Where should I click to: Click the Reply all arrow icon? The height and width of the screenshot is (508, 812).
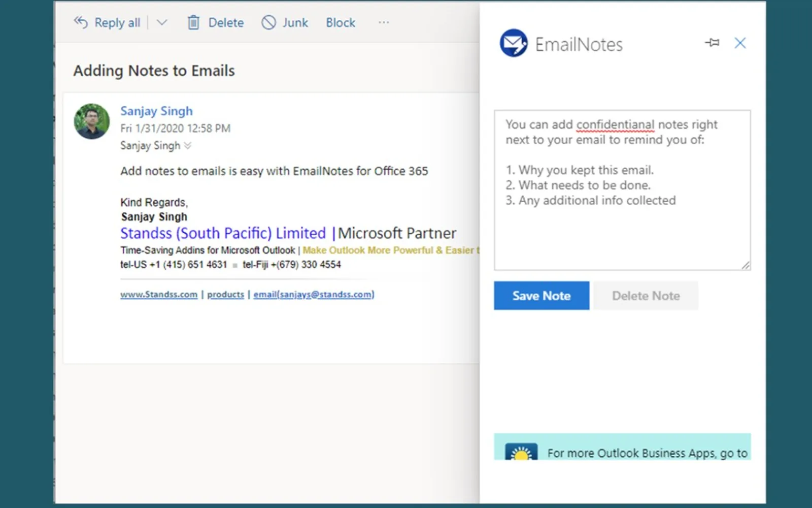click(x=81, y=22)
